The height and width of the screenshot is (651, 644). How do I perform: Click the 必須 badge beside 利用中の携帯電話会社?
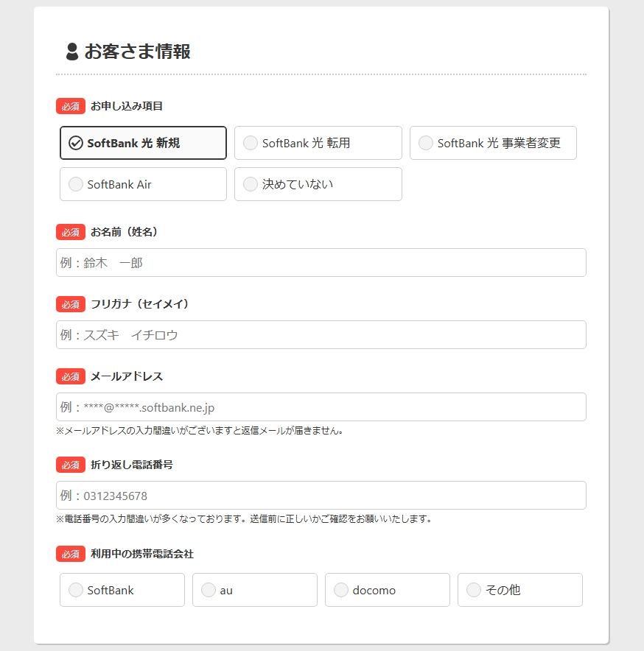(x=71, y=554)
